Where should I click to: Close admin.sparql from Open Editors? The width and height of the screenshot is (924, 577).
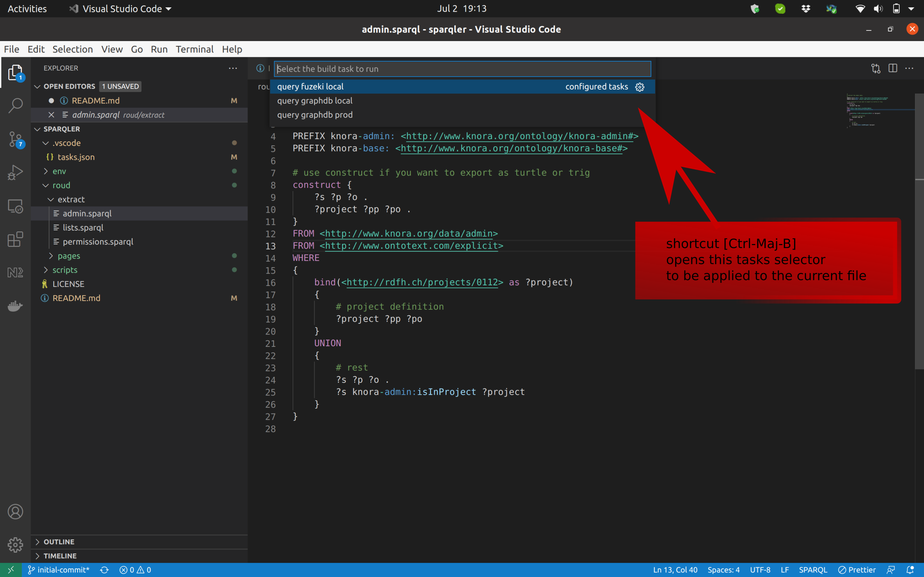(51, 114)
